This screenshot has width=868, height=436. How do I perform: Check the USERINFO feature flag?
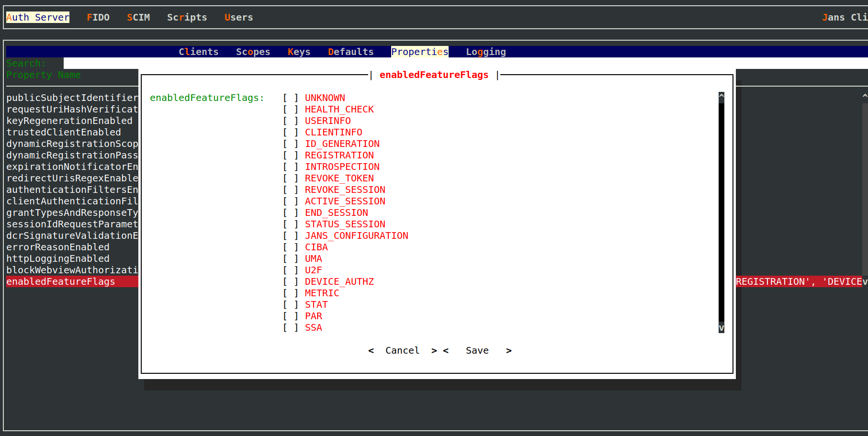(x=291, y=121)
